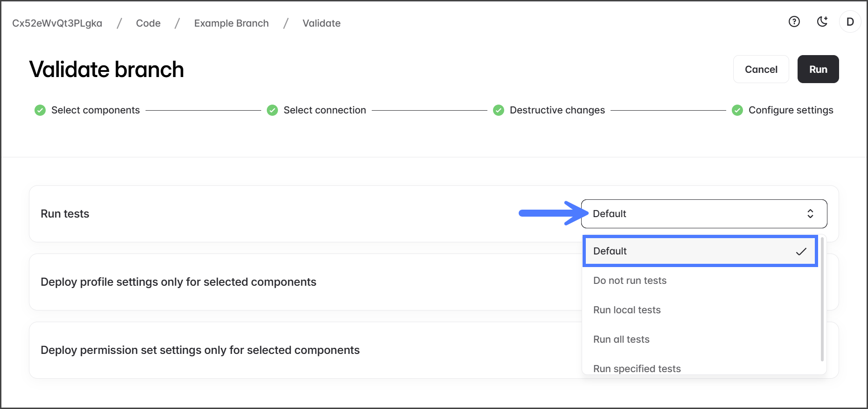Screen dimensions: 868x409
Task: Click the Select components green check icon
Action: click(40, 110)
